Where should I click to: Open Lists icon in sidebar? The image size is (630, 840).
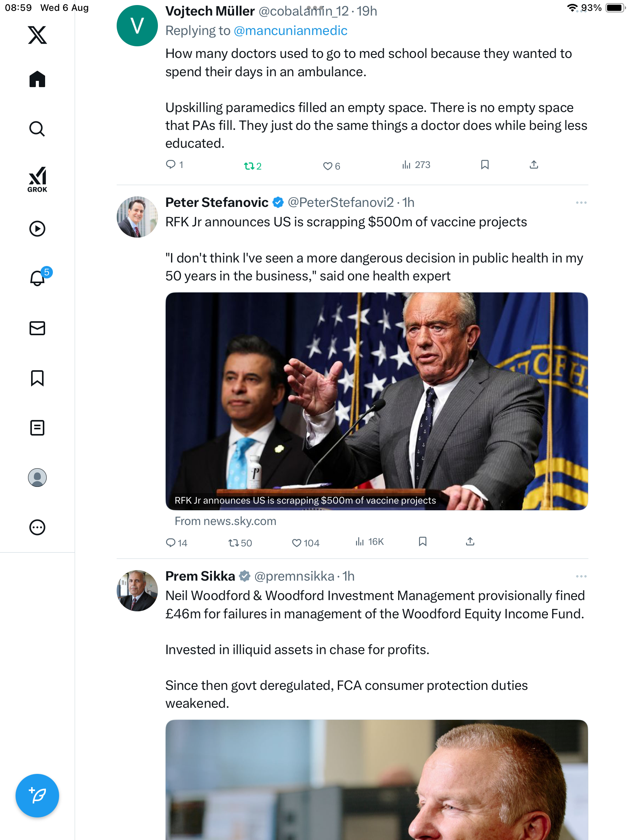coord(37,428)
